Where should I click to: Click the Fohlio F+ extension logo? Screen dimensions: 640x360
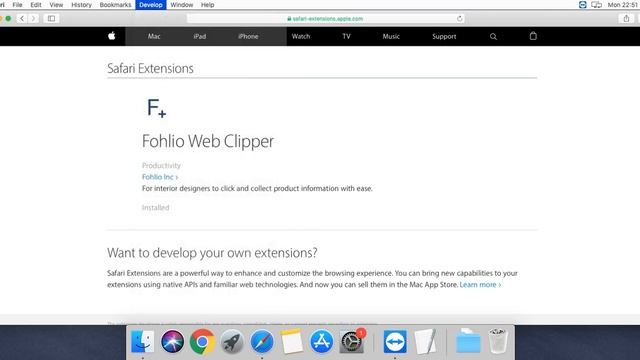156,108
